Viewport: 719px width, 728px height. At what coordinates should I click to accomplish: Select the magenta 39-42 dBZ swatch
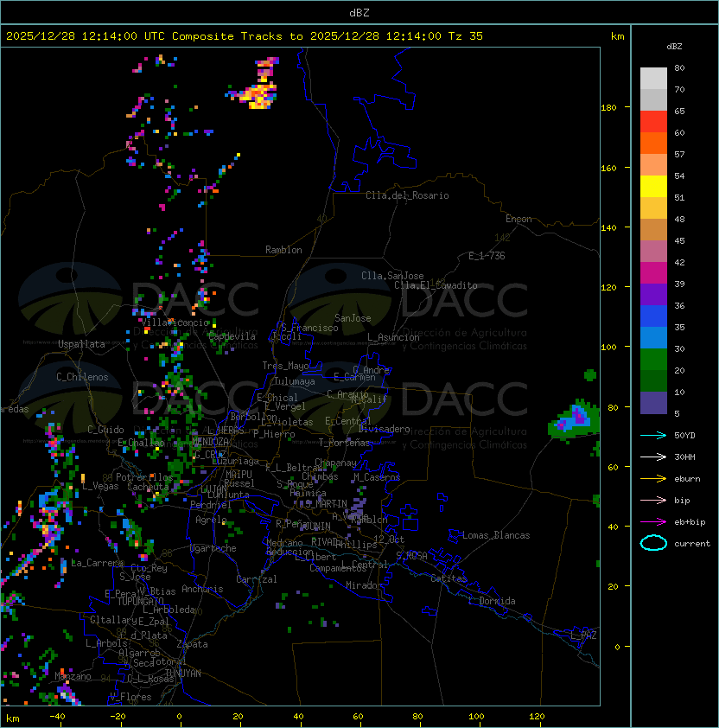(653, 272)
